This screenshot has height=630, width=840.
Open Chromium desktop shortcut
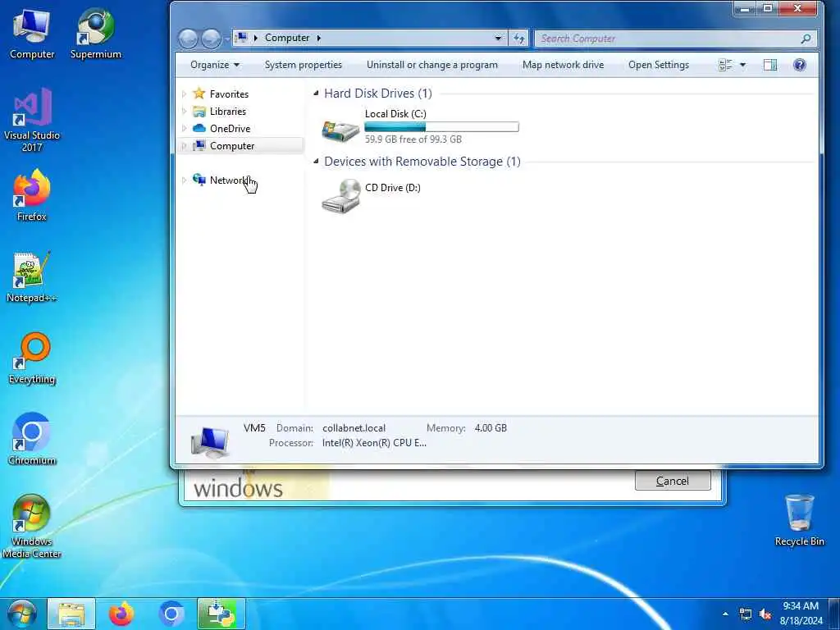tap(32, 440)
